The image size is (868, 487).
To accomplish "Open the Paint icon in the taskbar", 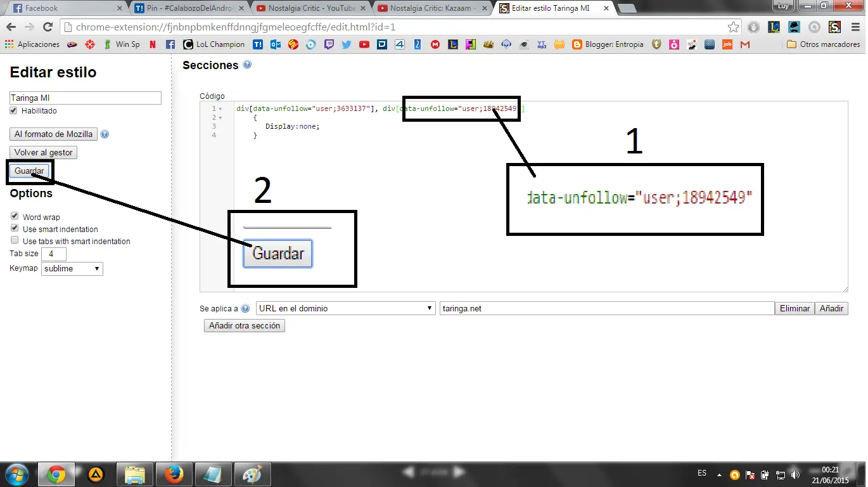I will coord(253,474).
